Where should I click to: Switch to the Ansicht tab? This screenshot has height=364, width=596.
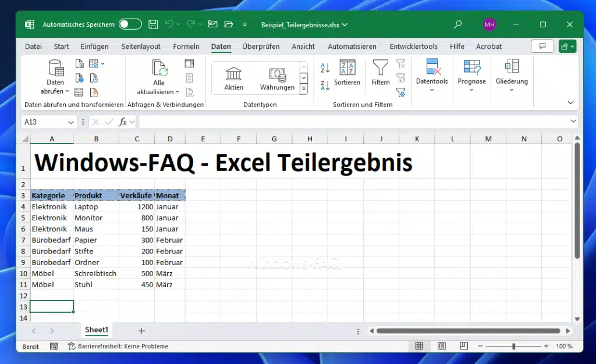303,47
